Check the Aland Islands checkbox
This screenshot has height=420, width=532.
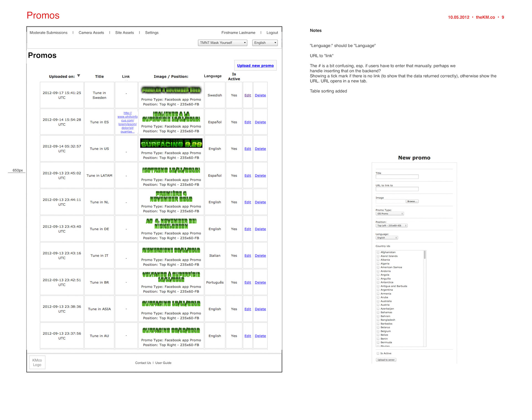tap(378, 256)
